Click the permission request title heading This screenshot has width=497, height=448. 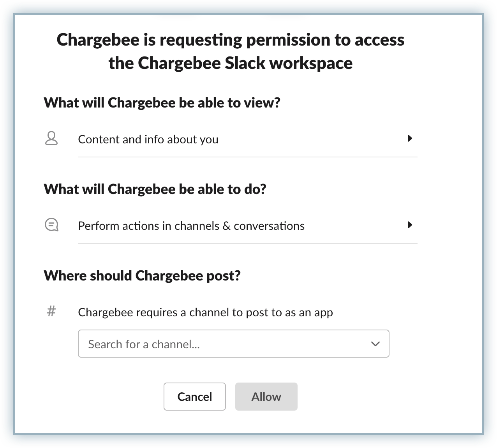[x=231, y=51]
